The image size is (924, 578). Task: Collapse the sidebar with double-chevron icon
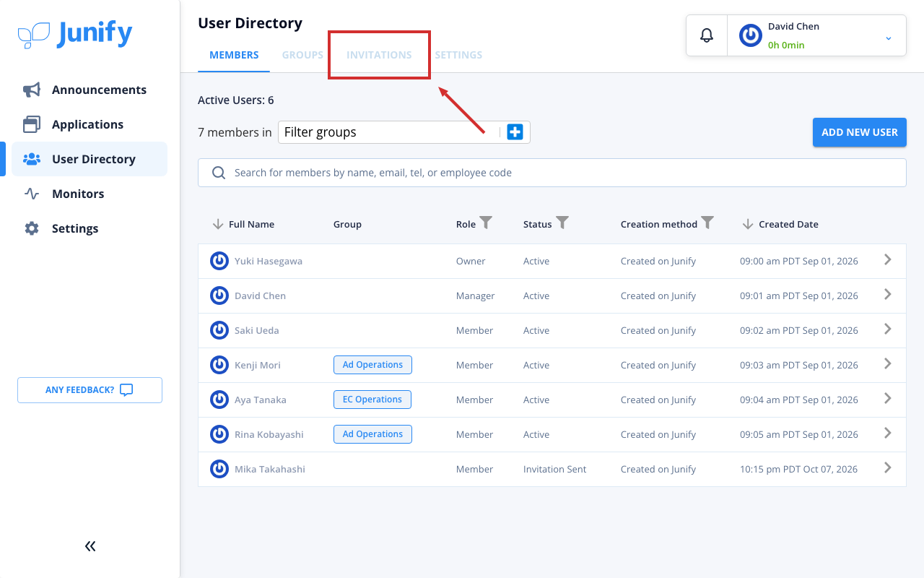(x=90, y=546)
